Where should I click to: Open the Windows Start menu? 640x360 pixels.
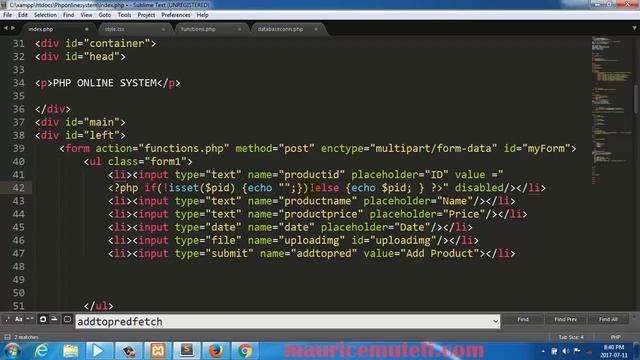(12, 351)
